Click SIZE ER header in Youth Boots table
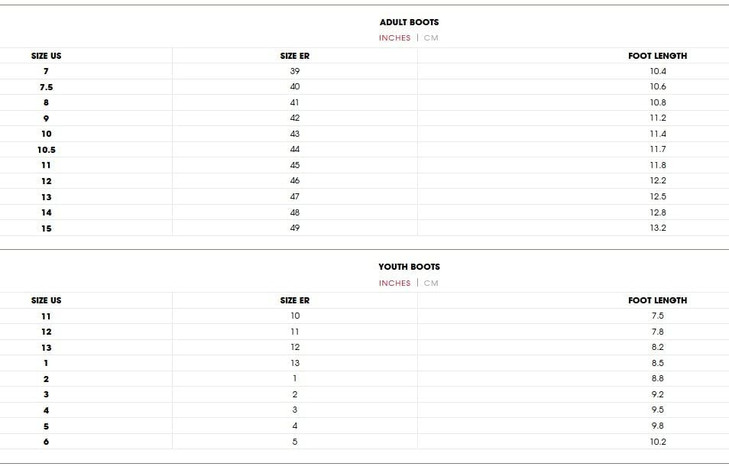The image size is (729, 473). coord(295,300)
